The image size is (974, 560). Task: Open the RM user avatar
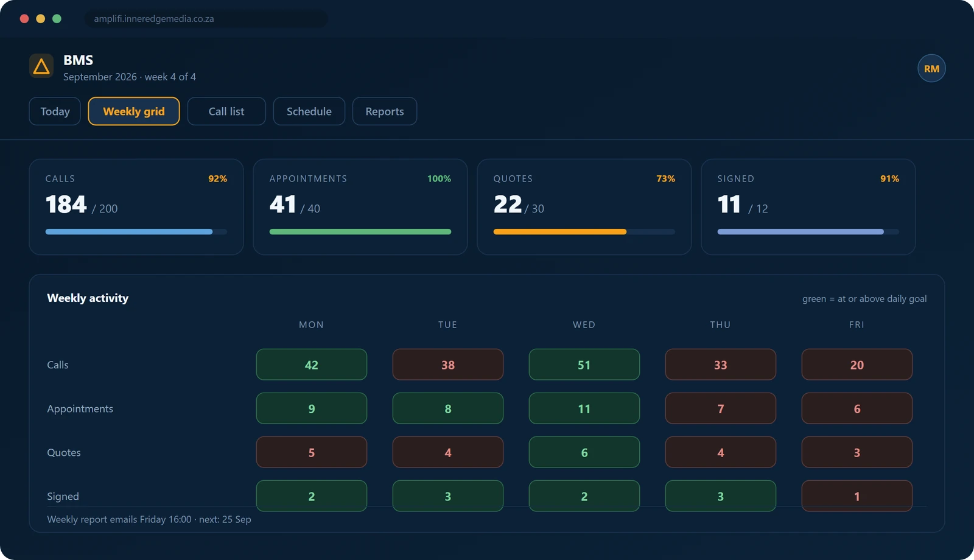point(931,69)
